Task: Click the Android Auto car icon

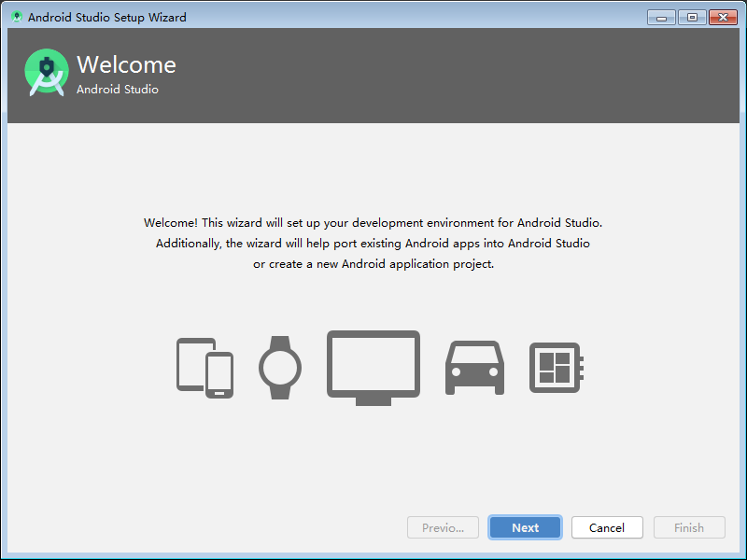Action: pyautogui.click(x=474, y=368)
